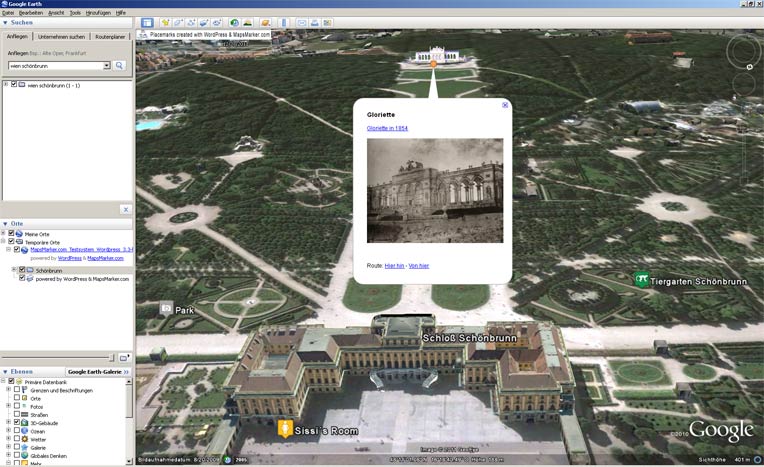764x467 pixels.
Task: Open the ruler measuring tool
Action: pyautogui.click(x=284, y=23)
